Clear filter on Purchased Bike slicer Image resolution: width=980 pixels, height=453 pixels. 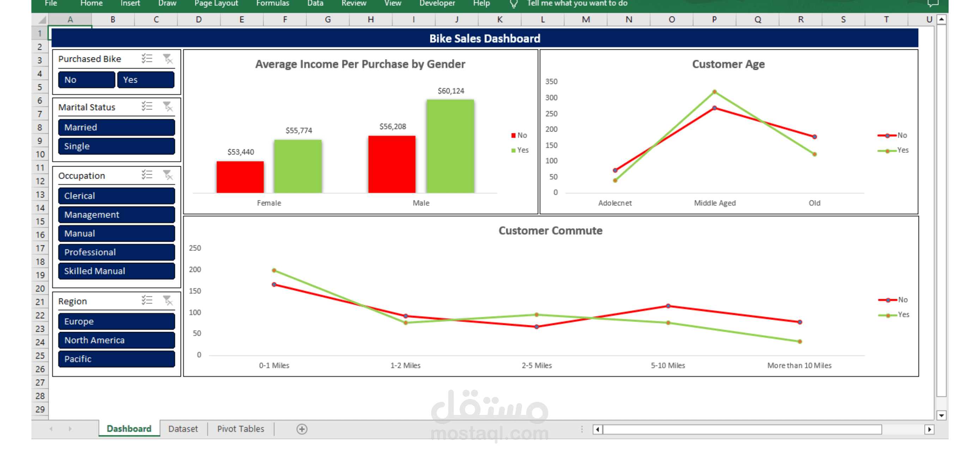coord(168,59)
